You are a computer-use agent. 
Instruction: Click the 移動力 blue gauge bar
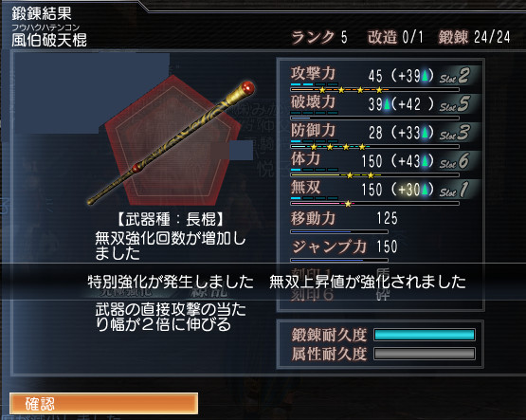pyautogui.click(x=339, y=231)
